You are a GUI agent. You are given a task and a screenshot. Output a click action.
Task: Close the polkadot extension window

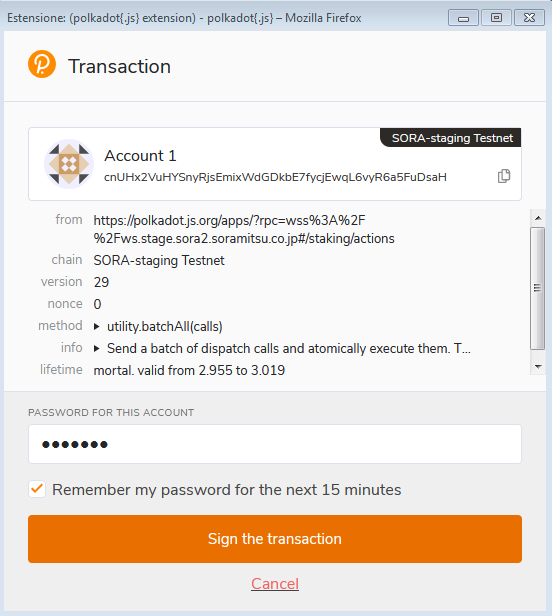(529, 18)
